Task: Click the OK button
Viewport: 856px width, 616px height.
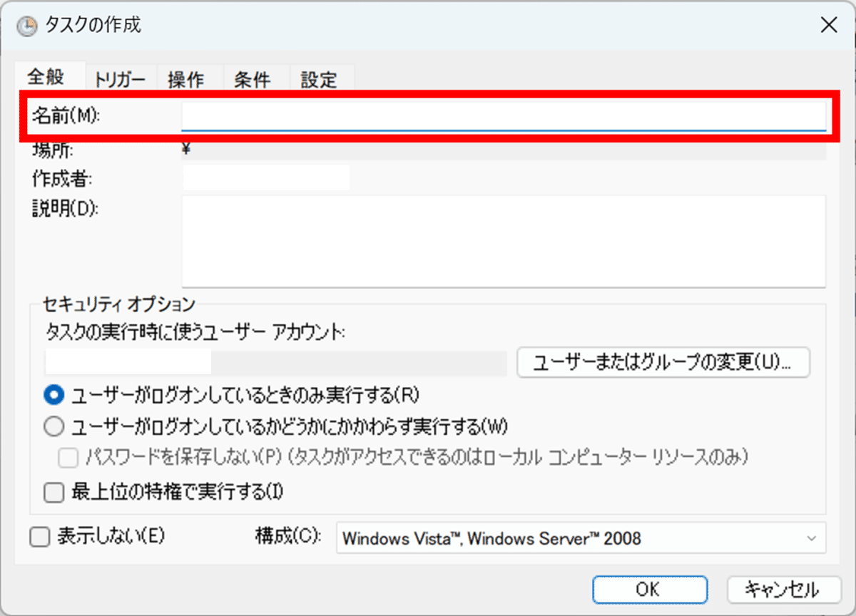Action: click(x=648, y=590)
